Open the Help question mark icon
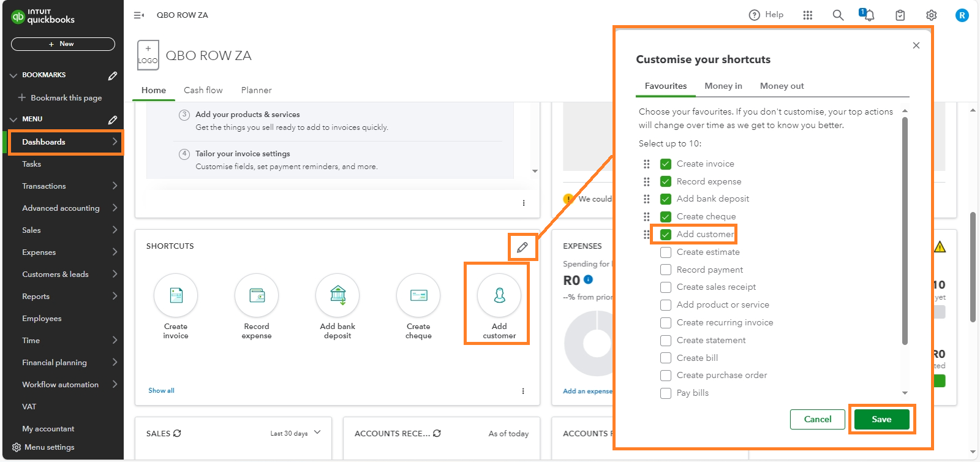 pos(755,15)
